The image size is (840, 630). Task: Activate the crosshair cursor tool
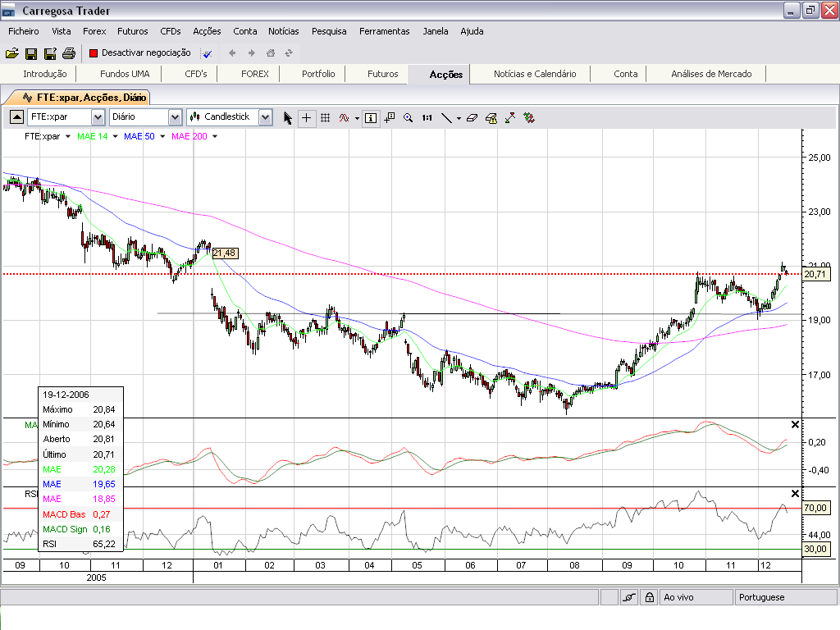307,117
